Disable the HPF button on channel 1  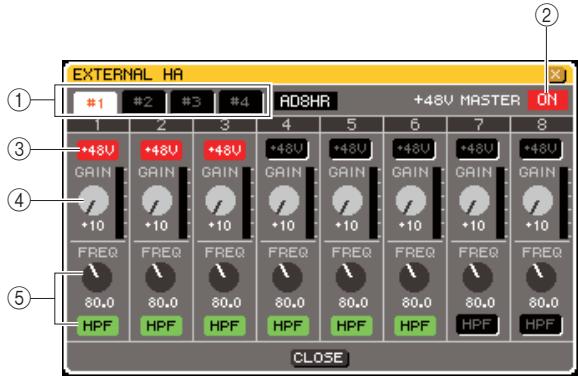[98, 325]
